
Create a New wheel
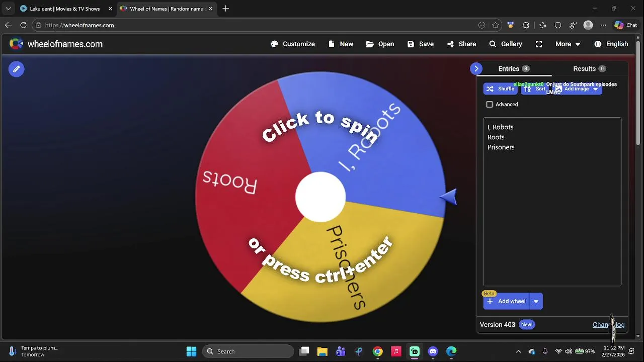click(x=341, y=44)
